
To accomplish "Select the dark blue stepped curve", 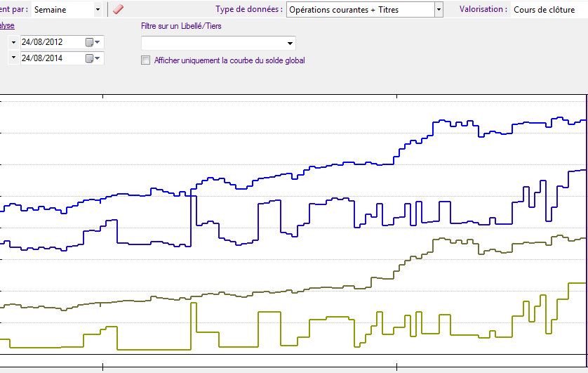I will [154, 244].
